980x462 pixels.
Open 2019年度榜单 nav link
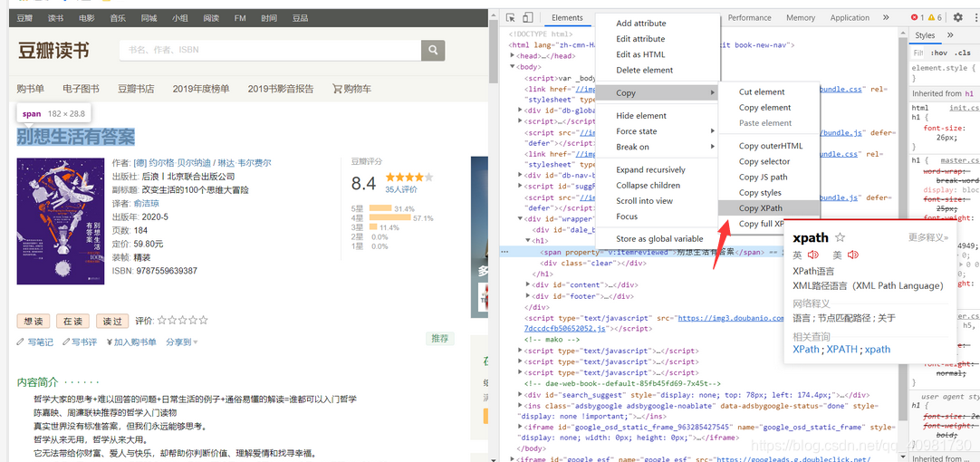[201, 89]
